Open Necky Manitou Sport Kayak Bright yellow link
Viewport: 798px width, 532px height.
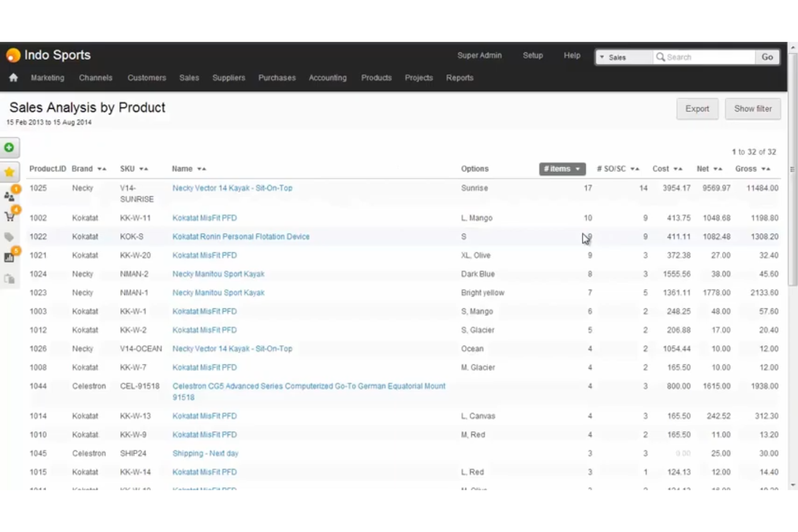[218, 293]
